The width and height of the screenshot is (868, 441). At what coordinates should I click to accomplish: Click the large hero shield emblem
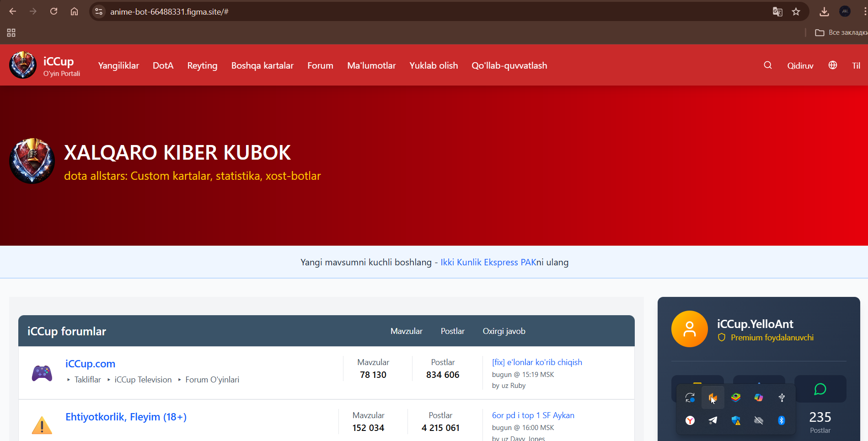pos(32,161)
